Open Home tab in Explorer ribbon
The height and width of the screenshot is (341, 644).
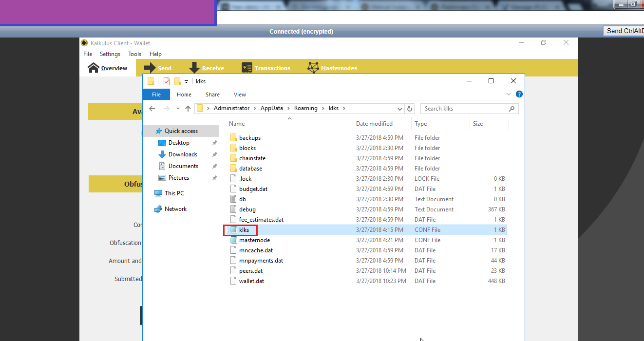coord(184,95)
